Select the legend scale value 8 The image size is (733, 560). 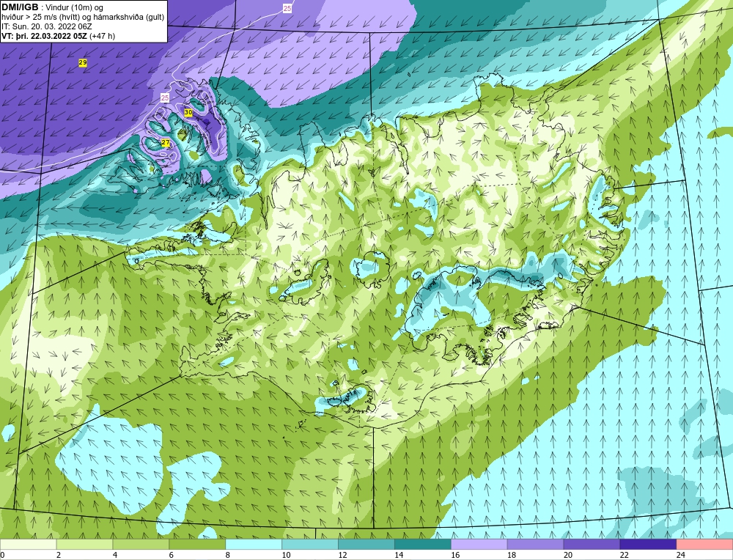coord(228,555)
